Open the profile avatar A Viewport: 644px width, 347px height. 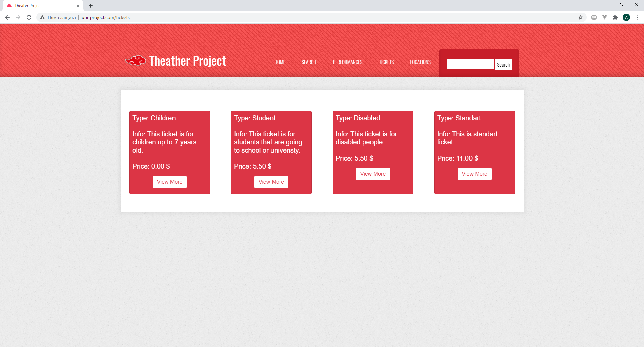(x=626, y=17)
